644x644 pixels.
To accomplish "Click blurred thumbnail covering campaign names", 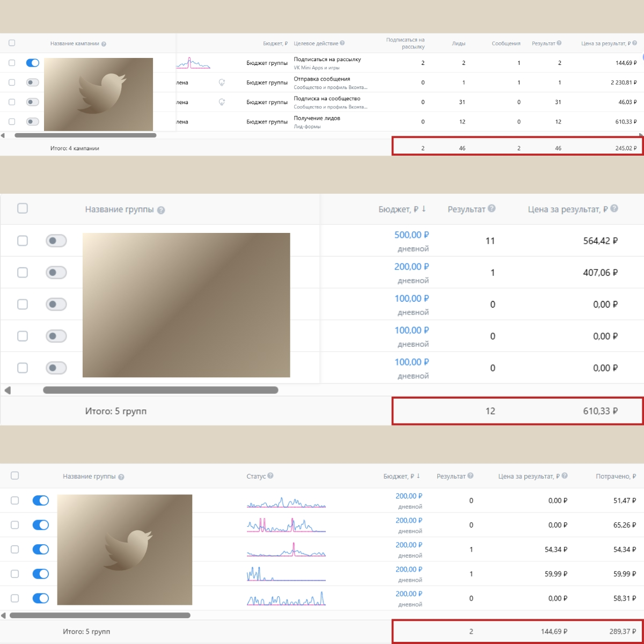I will tap(98, 94).
